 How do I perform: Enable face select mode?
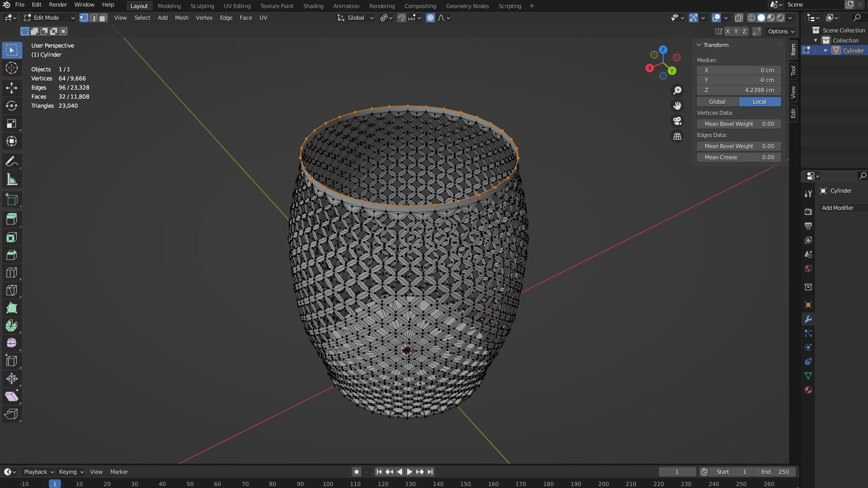(x=103, y=18)
